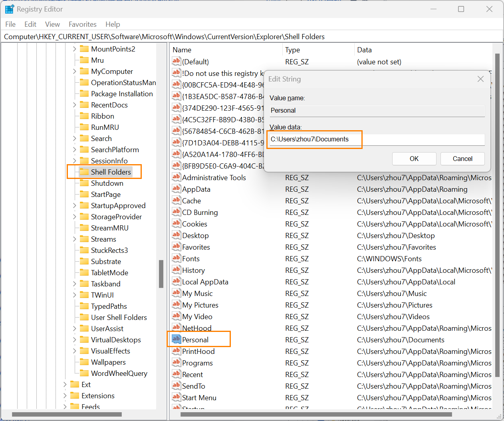Open the Edit menu
This screenshot has width=504, height=421.
click(30, 24)
